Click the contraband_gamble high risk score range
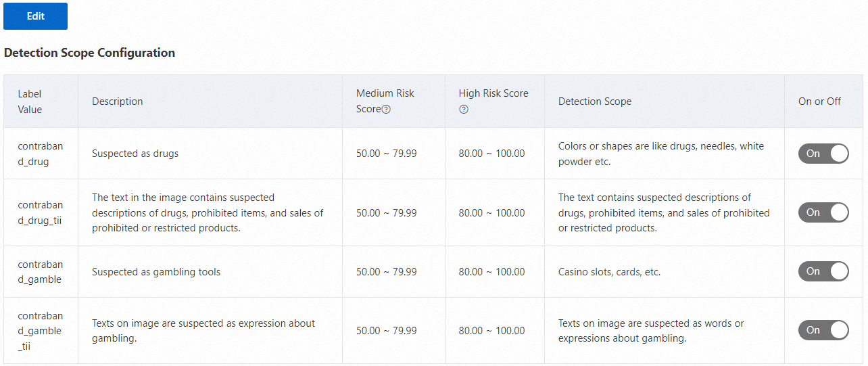 491,272
